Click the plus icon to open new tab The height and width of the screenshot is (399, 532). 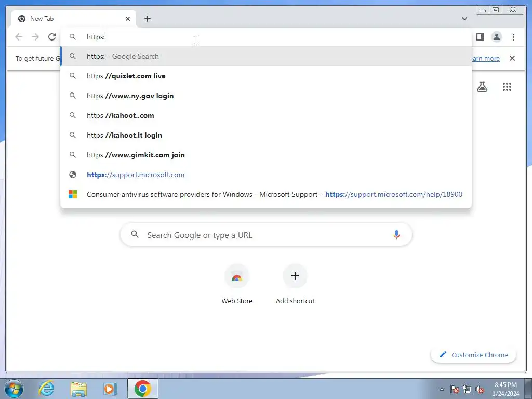[147, 19]
